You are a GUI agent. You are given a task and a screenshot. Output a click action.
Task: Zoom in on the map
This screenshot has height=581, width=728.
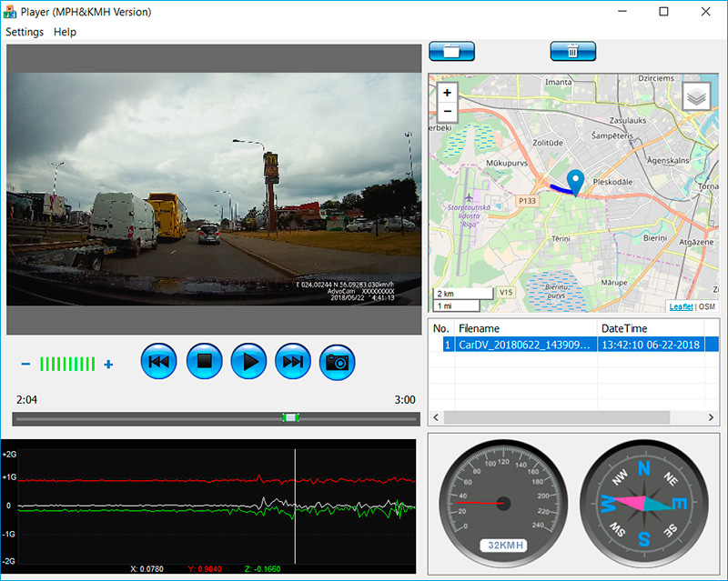coord(447,93)
